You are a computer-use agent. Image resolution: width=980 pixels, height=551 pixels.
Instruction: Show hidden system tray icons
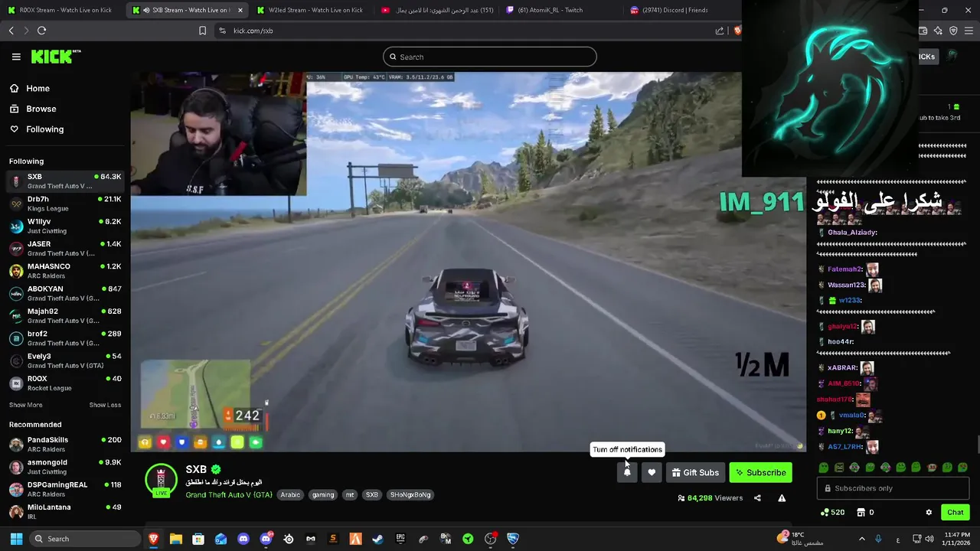[861, 539]
